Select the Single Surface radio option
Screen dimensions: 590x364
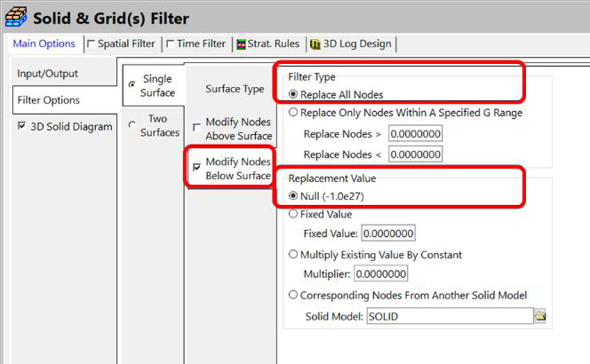tap(132, 85)
